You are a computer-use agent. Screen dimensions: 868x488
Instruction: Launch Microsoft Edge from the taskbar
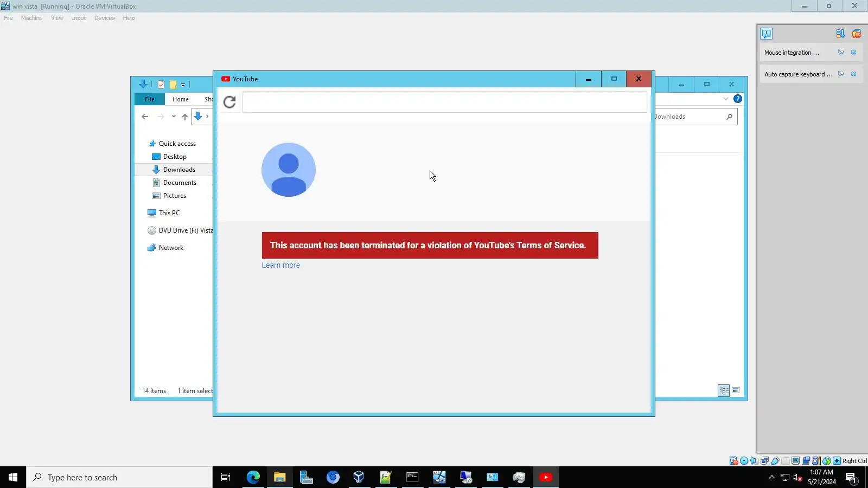(253, 477)
